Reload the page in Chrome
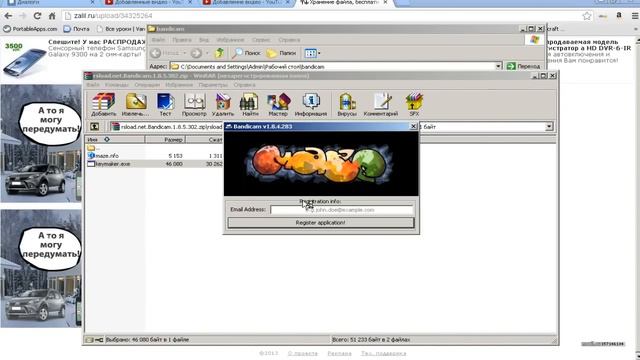Screen dimensions: 640x360 [x=37, y=16]
